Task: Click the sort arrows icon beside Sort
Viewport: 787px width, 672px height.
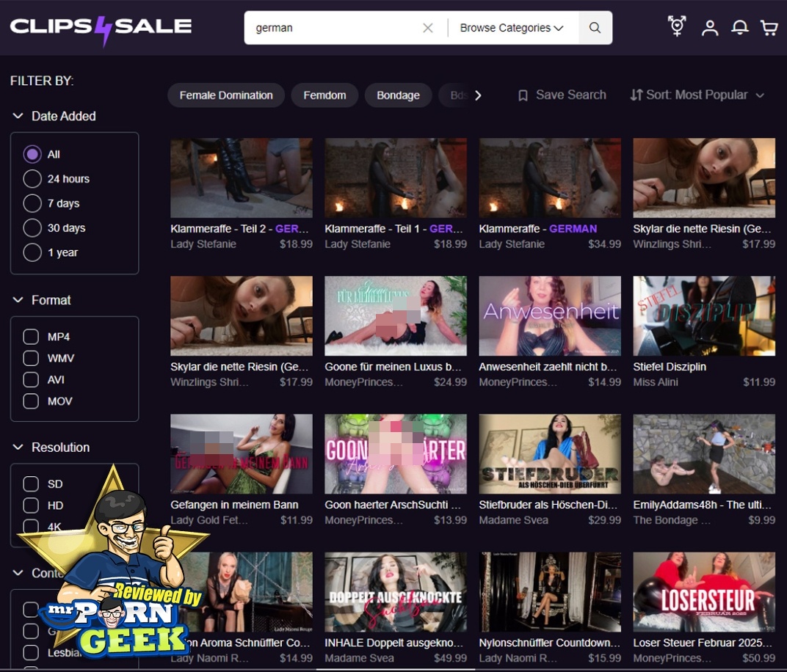Action: [637, 95]
